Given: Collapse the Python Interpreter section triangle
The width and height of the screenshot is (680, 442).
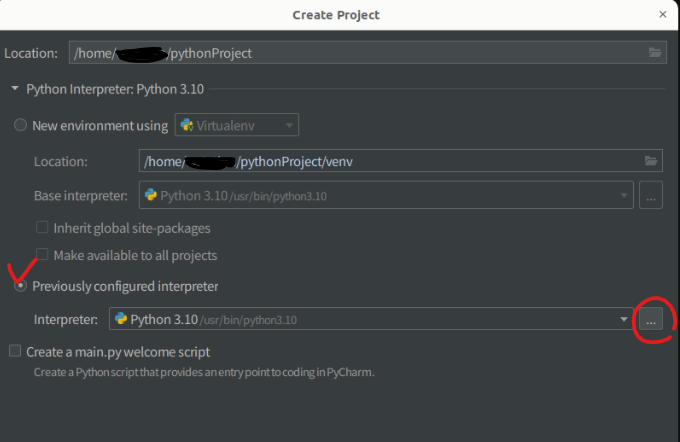Looking at the screenshot, I should click(x=15, y=88).
